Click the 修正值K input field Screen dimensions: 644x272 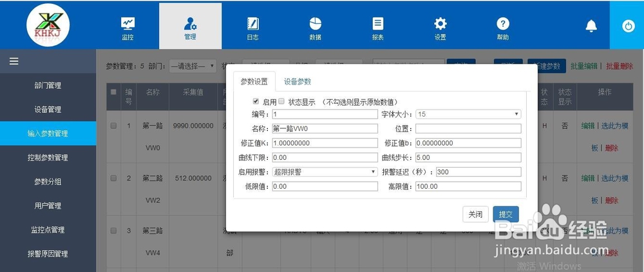point(325,143)
